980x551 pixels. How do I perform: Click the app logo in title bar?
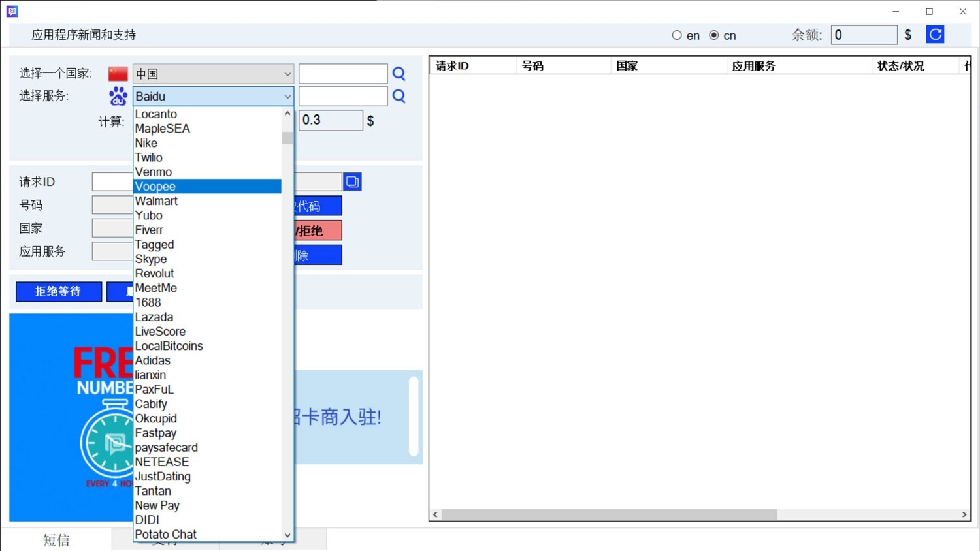(12, 11)
